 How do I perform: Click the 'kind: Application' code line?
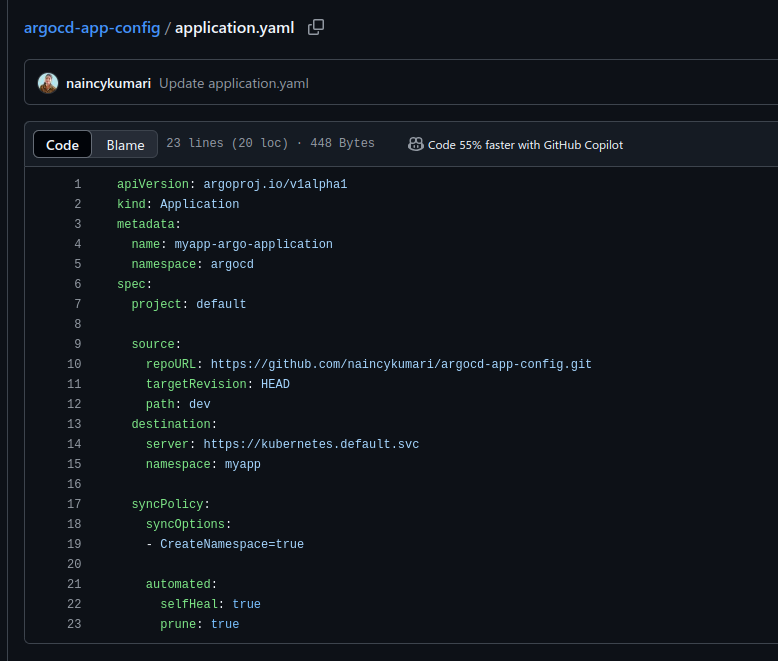(178, 204)
